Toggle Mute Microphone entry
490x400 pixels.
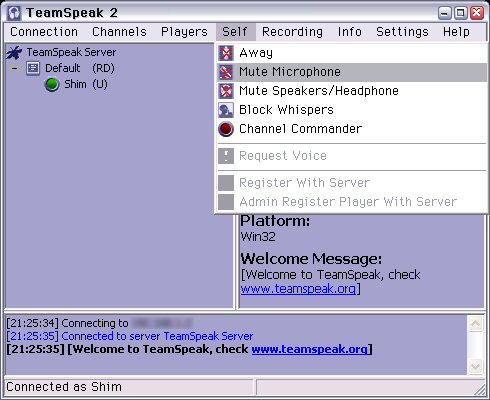[352, 72]
